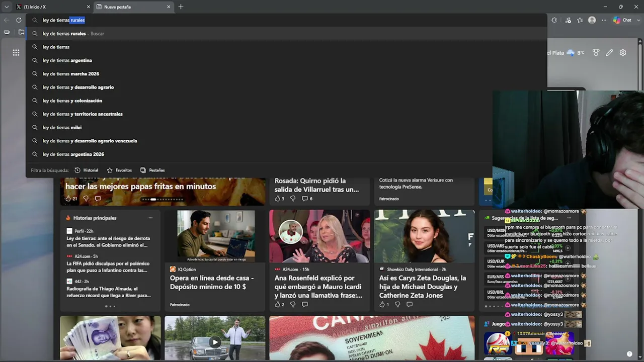Open the 'Historias principales' three-dot menu
Image resolution: width=644 pixels, height=362 pixels.
[x=150, y=218]
